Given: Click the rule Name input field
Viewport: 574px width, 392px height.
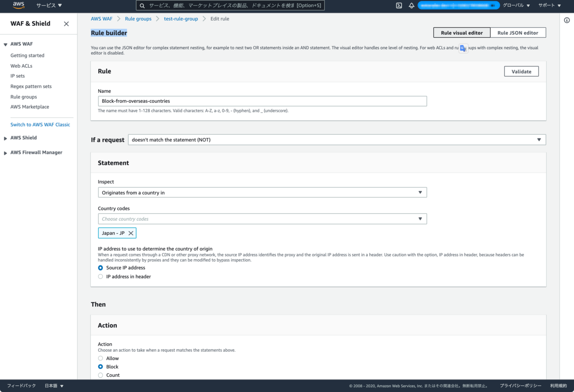Looking at the screenshot, I should pos(262,101).
